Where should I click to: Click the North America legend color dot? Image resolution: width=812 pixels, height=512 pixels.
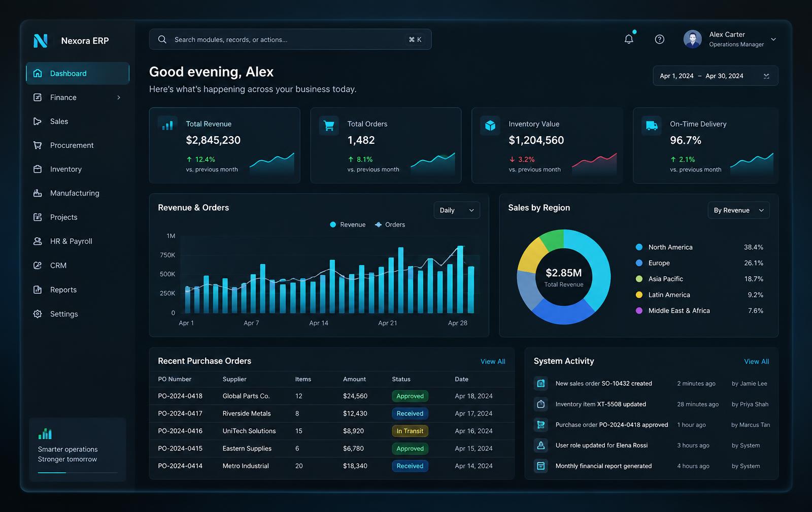coord(639,247)
